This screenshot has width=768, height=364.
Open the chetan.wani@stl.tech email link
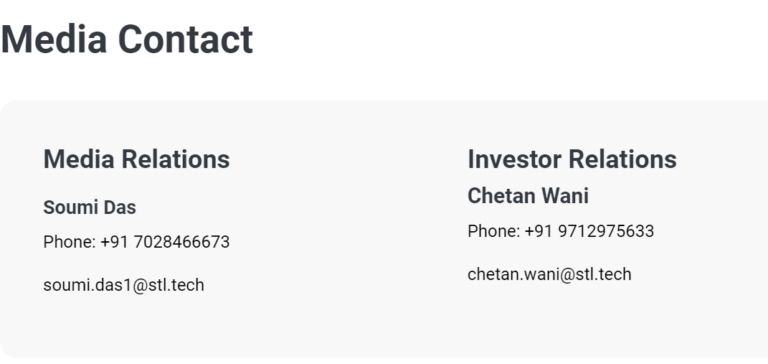pyautogui.click(x=550, y=274)
